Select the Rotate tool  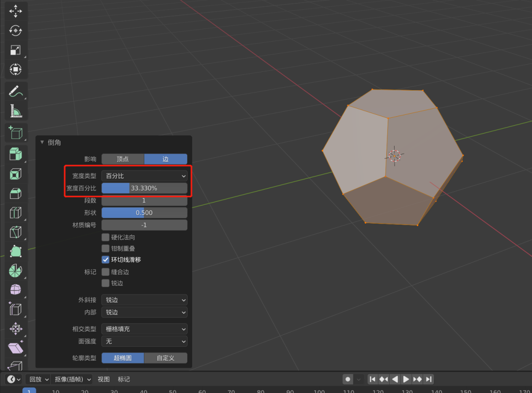15,31
